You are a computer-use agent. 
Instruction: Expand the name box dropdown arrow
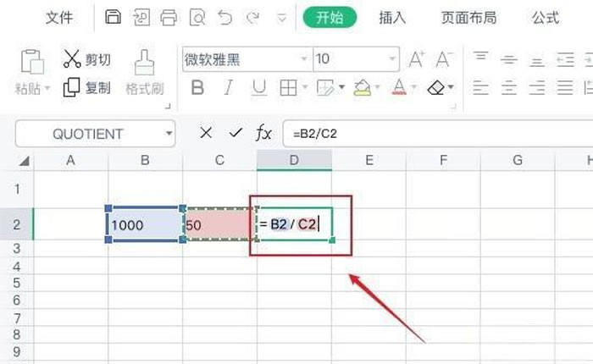169,134
